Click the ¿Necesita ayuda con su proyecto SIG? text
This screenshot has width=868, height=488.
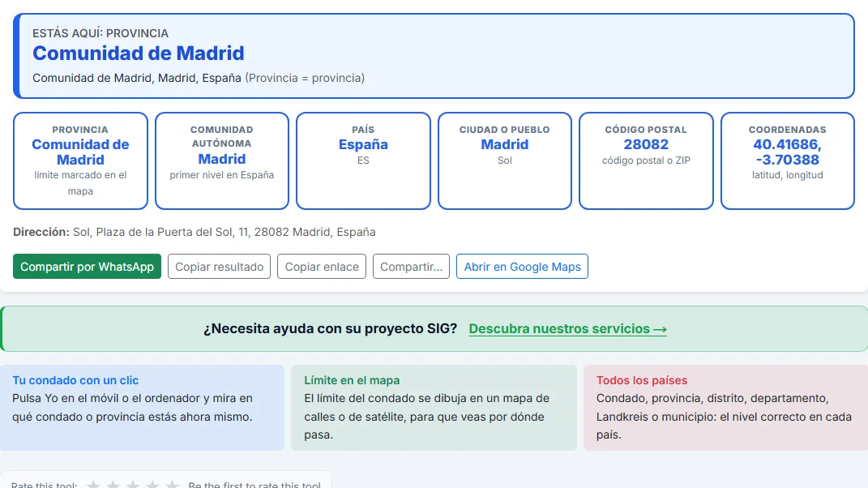(330, 328)
